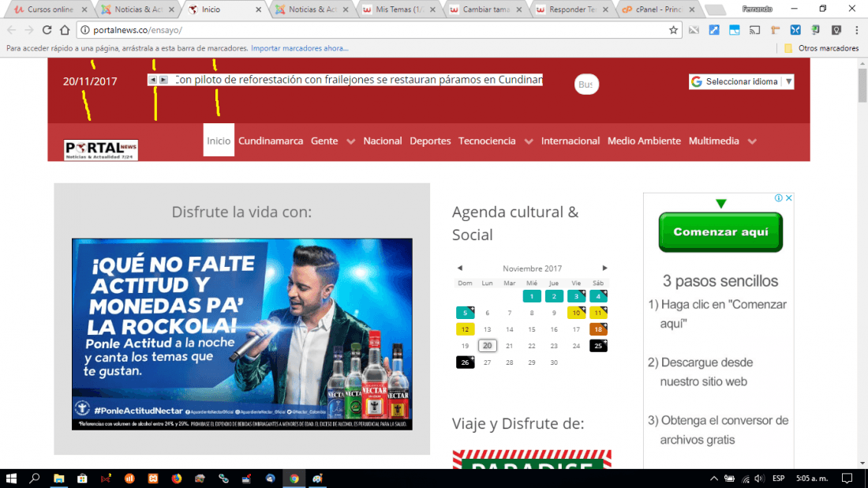
Task: Open the system volume icon
Action: pos(758,478)
